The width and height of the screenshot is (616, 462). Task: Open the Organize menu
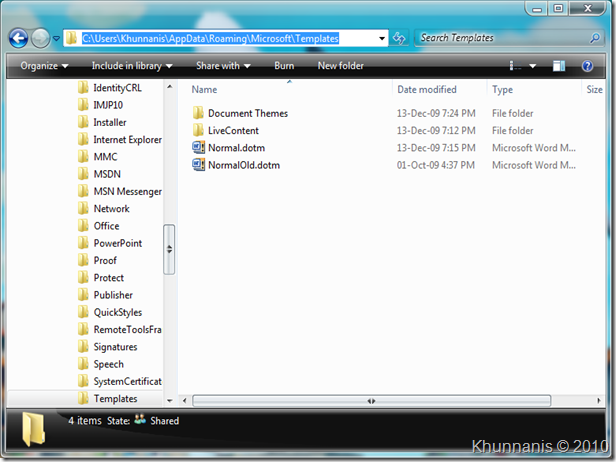(x=44, y=66)
